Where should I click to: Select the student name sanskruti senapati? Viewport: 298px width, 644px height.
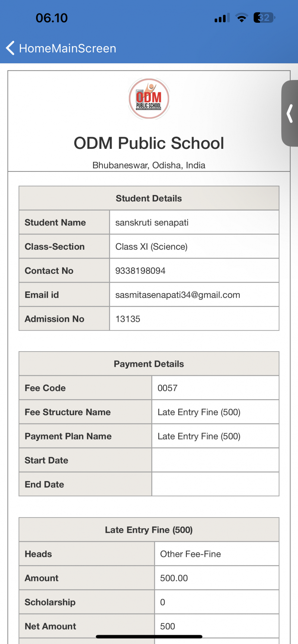[152, 222]
